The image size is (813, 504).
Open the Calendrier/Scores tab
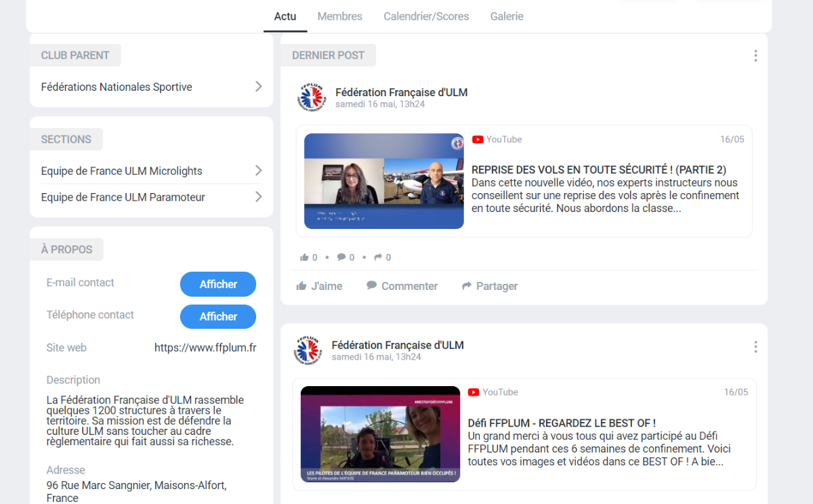tap(426, 16)
